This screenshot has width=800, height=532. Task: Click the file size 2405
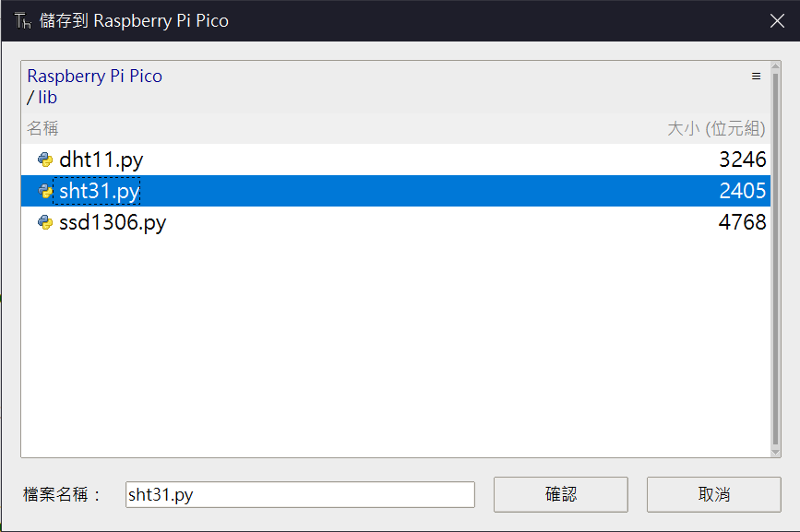tap(743, 191)
